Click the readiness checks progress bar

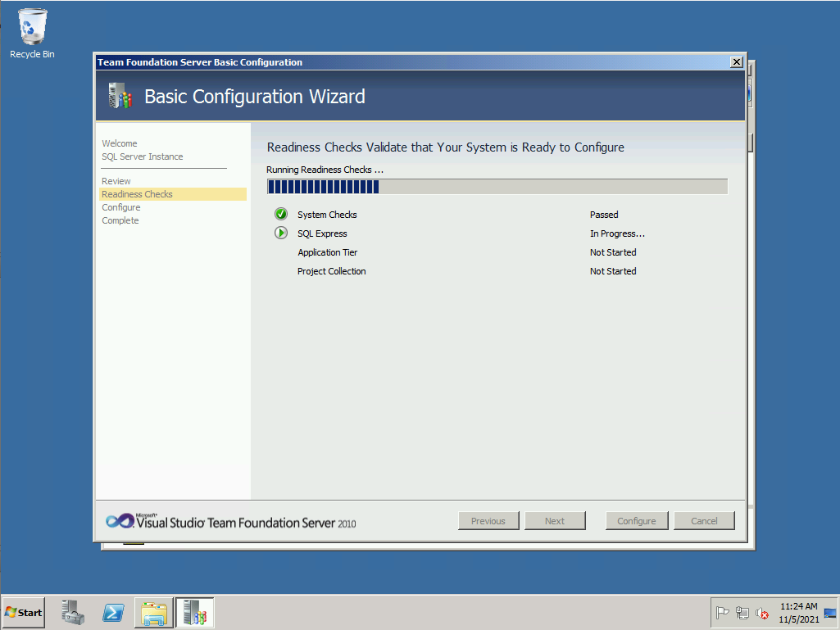coord(497,187)
